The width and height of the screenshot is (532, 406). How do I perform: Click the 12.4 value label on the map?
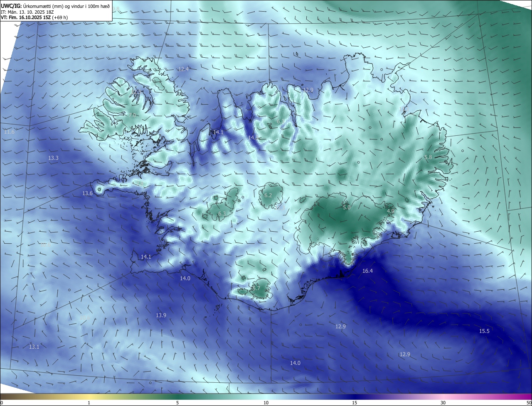pos(183,69)
